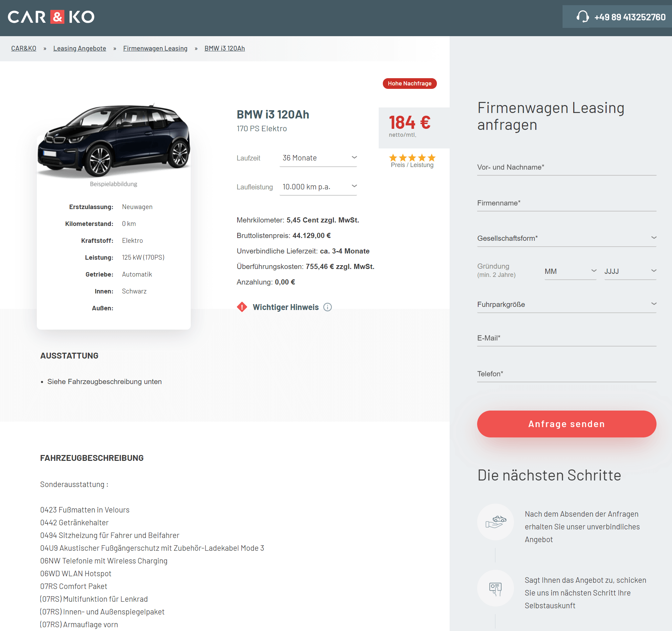Click the five-star Preis/Leistung rating
The height and width of the screenshot is (631, 672).
tap(412, 158)
